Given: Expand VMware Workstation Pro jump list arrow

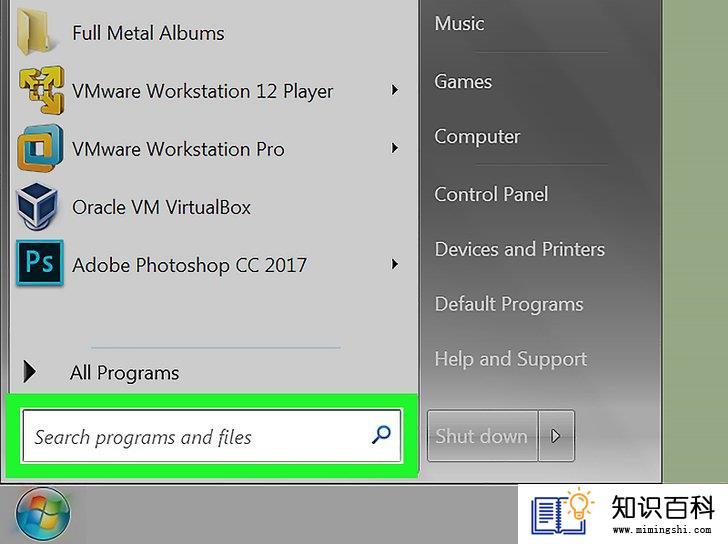Looking at the screenshot, I should click(395, 148).
